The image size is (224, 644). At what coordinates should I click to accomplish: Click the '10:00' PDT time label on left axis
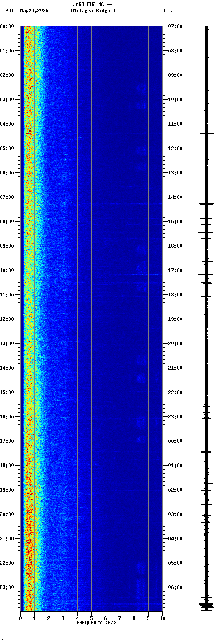tap(7, 270)
